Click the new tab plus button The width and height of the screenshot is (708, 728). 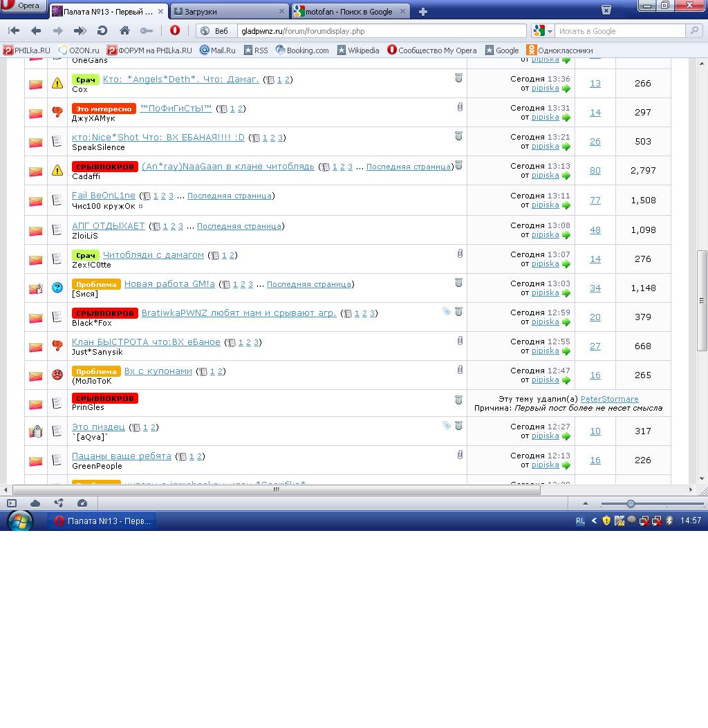point(422,11)
